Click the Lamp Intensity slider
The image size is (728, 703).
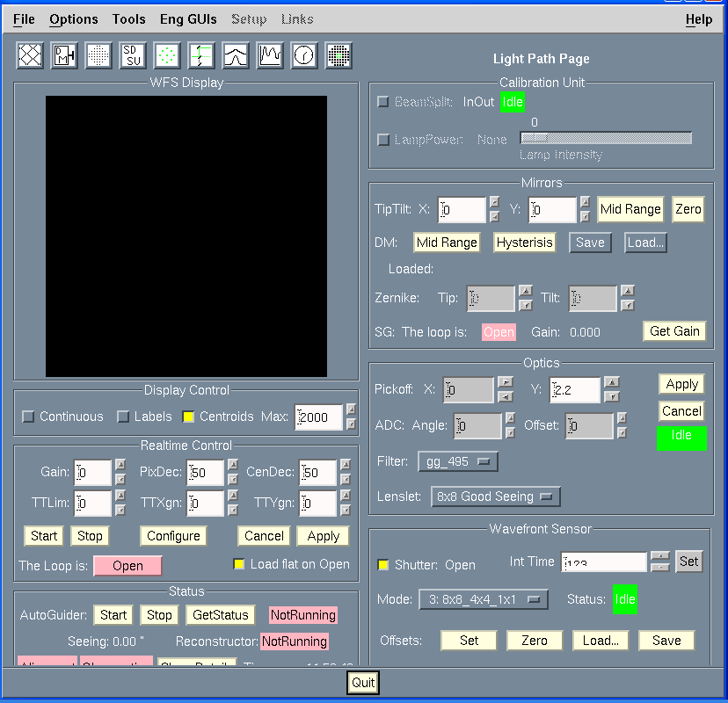606,139
